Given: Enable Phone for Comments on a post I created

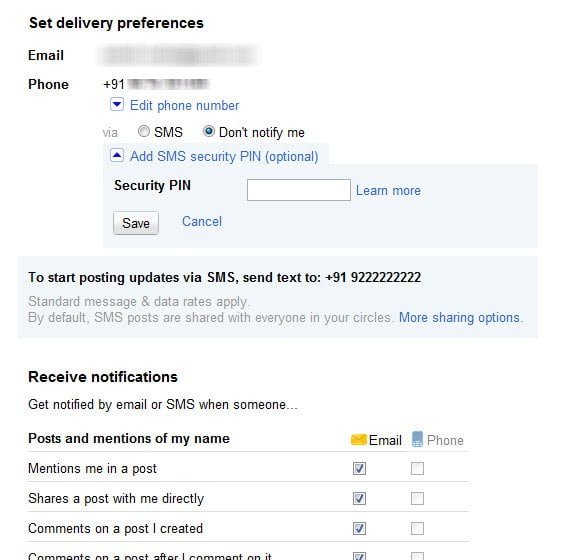Looking at the screenshot, I should pos(417,528).
